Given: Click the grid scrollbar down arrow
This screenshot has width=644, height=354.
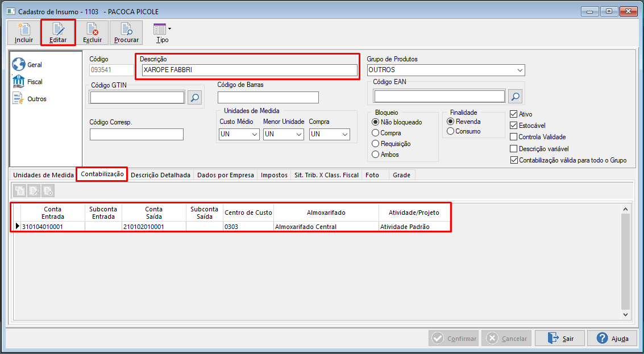Looking at the screenshot, I should tap(625, 315).
